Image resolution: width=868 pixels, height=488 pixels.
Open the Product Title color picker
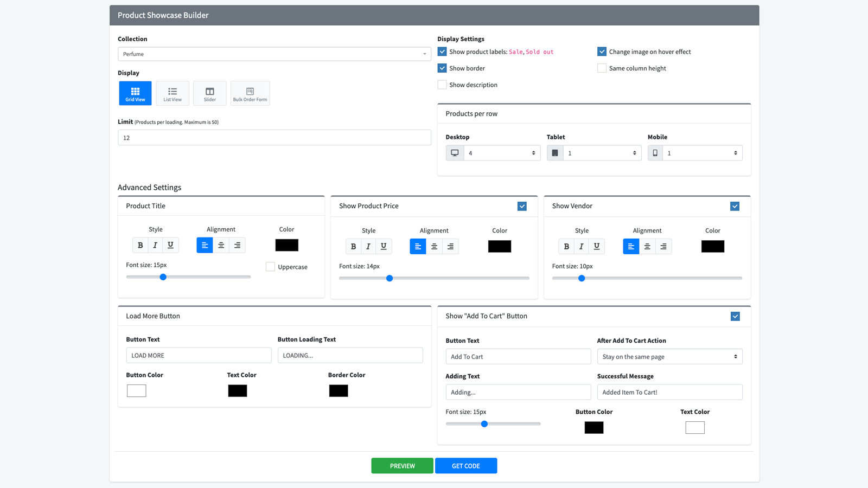point(286,245)
